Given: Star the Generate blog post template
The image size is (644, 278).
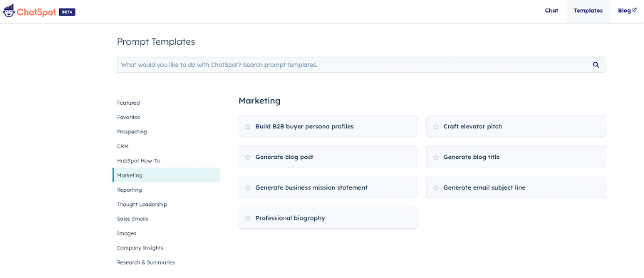Looking at the screenshot, I should point(248,157).
